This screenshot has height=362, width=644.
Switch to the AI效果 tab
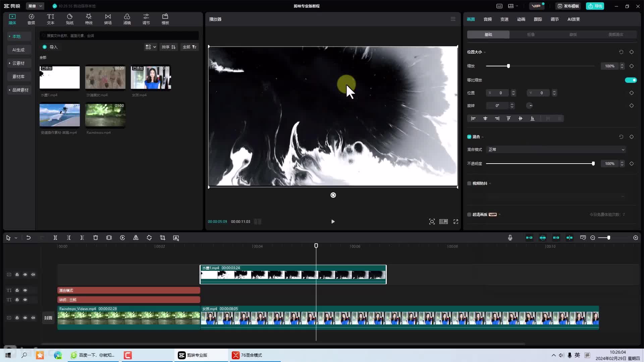574,19
